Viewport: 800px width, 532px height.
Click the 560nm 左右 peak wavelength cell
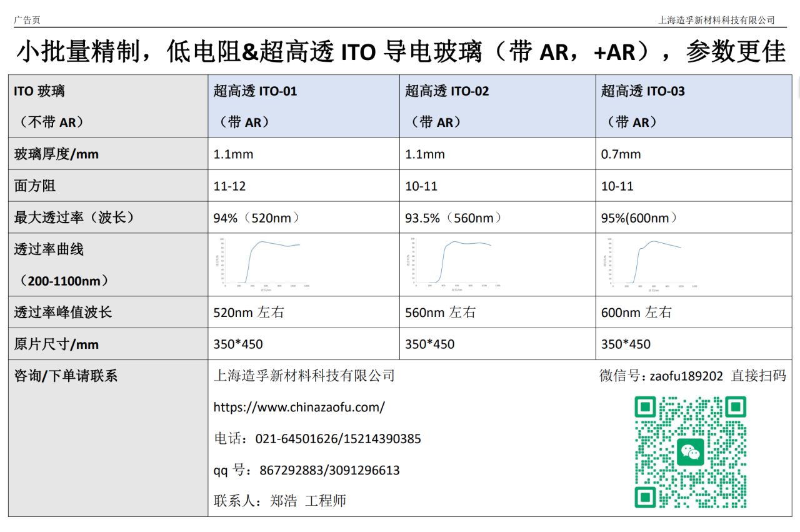click(x=440, y=313)
